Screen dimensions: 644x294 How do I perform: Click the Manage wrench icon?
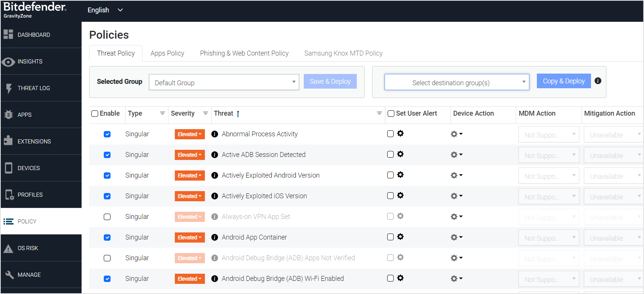click(x=9, y=274)
